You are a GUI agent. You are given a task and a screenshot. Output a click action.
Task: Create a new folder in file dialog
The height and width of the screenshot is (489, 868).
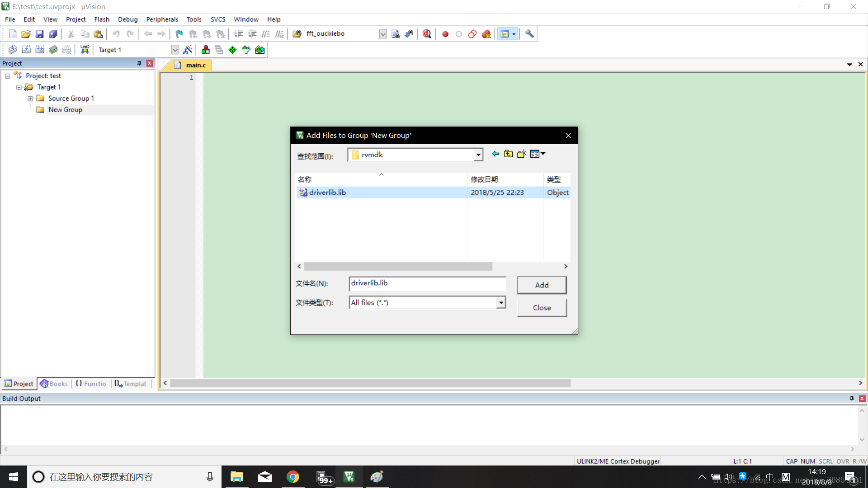tap(522, 154)
